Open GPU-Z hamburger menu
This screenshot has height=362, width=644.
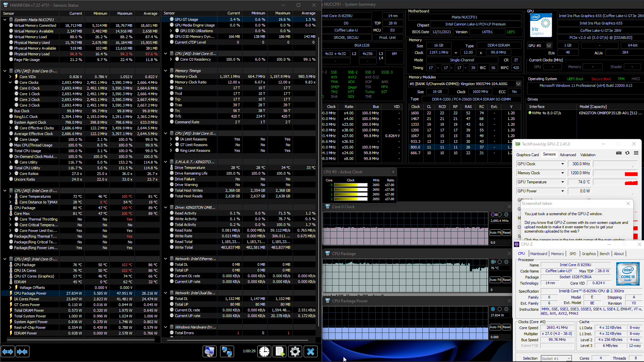tap(636, 153)
